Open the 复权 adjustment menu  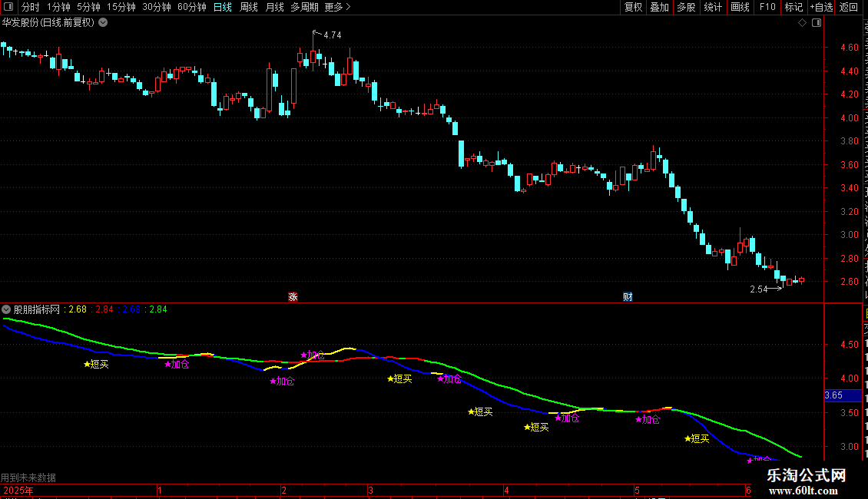coord(633,7)
